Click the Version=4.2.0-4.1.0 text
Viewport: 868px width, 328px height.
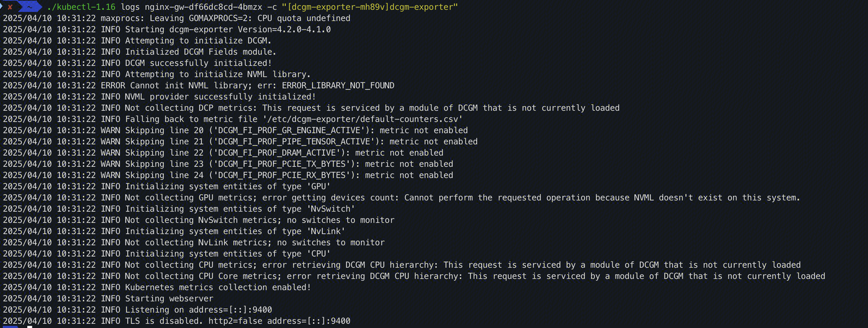[284, 29]
